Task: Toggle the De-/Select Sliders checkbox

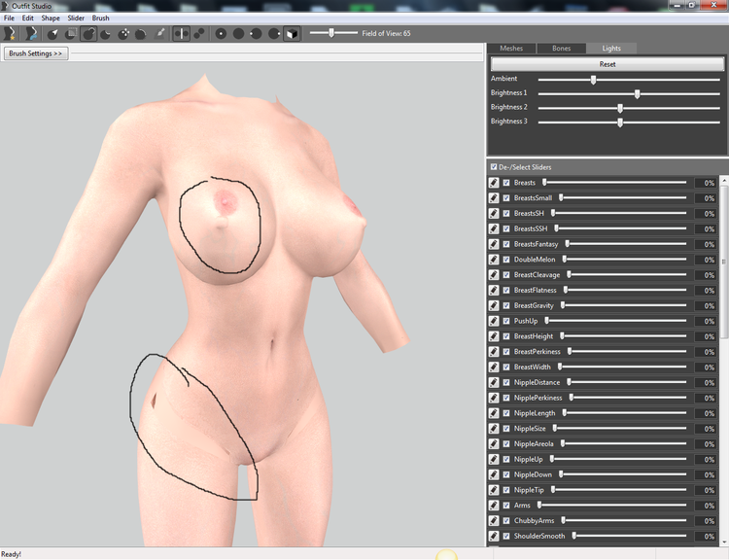Action: tap(494, 166)
